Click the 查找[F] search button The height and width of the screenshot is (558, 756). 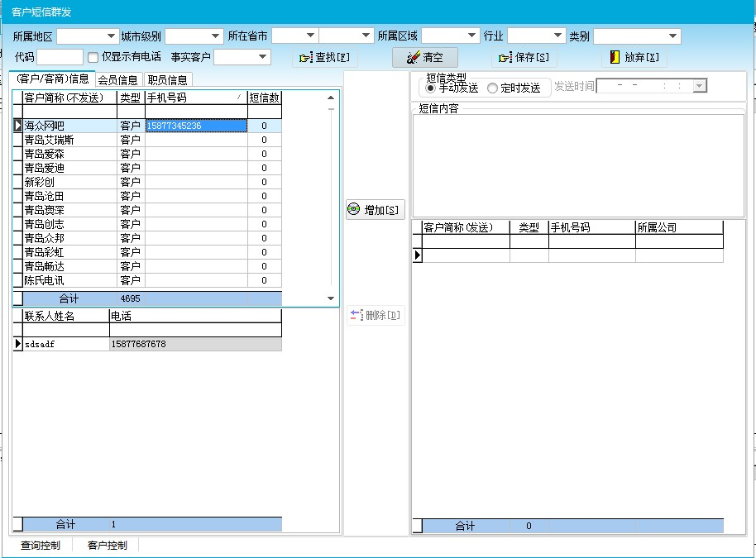(324, 57)
